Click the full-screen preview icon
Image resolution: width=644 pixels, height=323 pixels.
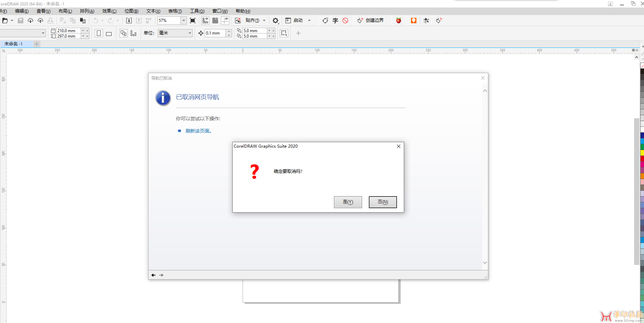pyautogui.click(x=193, y=21)
